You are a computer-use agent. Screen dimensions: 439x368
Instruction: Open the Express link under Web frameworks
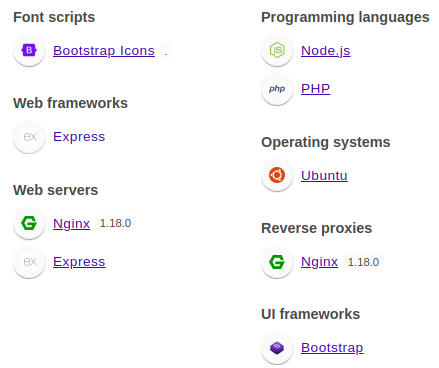(79, 137)
